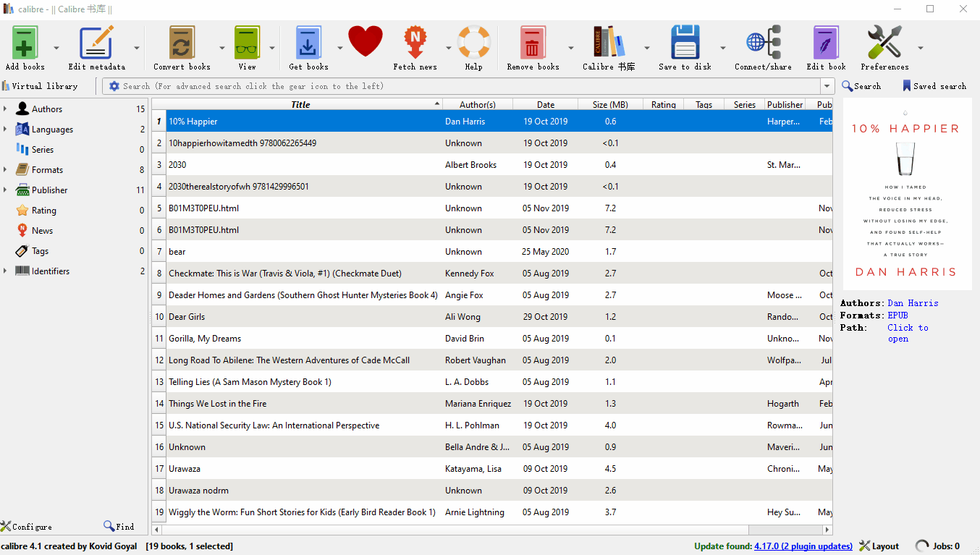Click the Add books icon
The width and height of the screenshot is (980, 555).
(x=25, y=43)
